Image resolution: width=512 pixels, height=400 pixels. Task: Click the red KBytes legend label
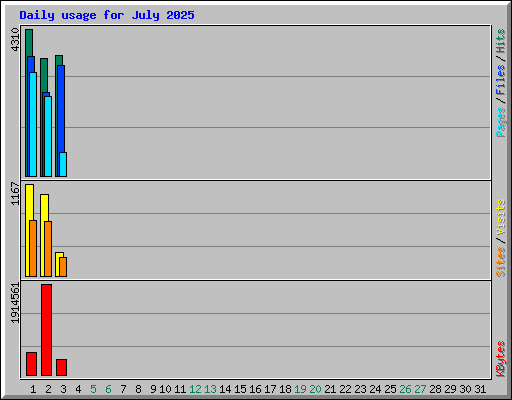500,359
